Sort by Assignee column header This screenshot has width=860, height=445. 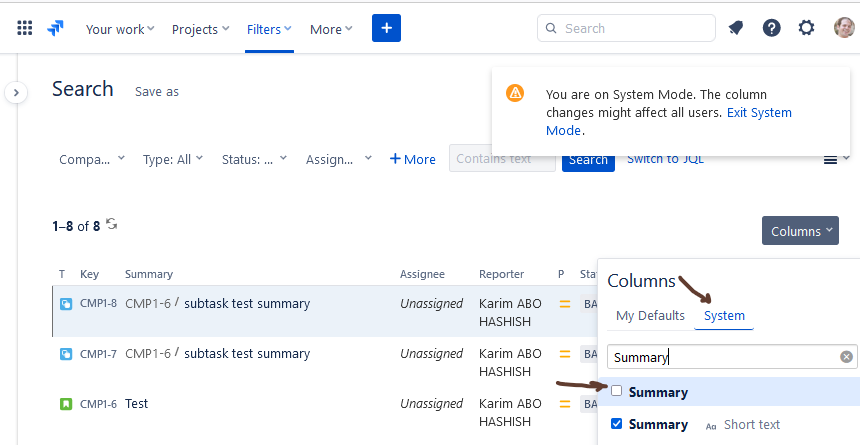point(422,274)
